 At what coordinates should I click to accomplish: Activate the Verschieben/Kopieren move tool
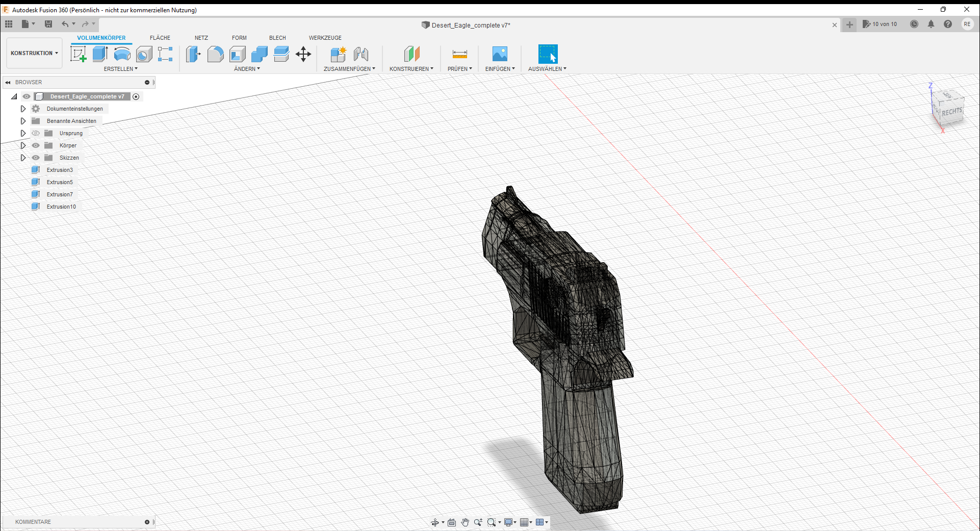point(303,54)
